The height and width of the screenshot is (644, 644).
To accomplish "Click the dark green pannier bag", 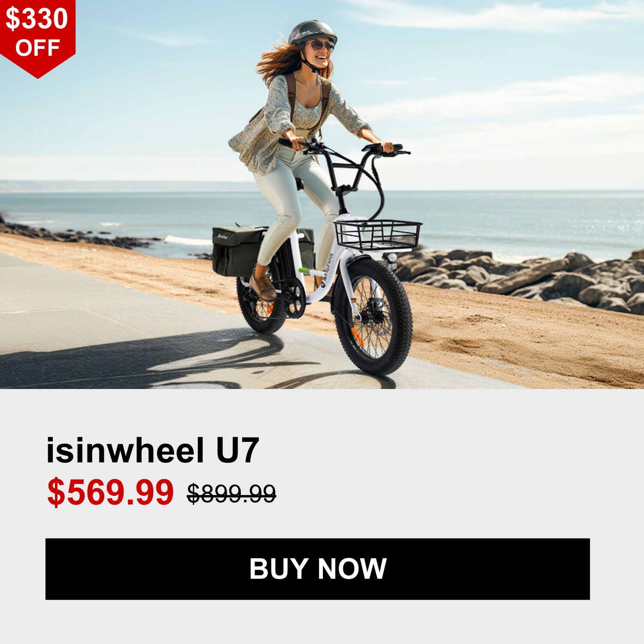I will (238, 251).
